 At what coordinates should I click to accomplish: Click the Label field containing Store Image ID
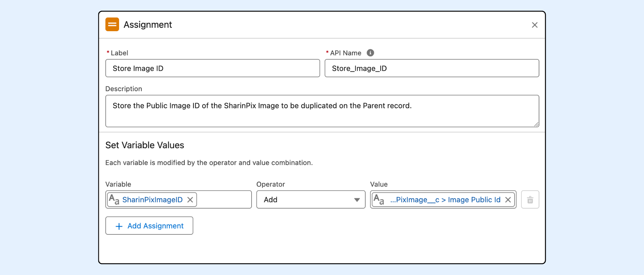pyautogui.click(x=212, y=68)
